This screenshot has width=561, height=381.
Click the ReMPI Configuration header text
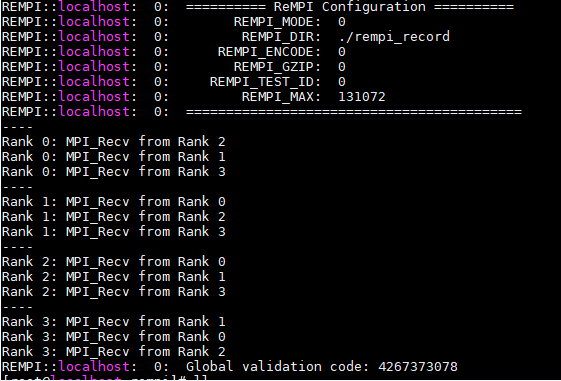click(x=350, y=7)
